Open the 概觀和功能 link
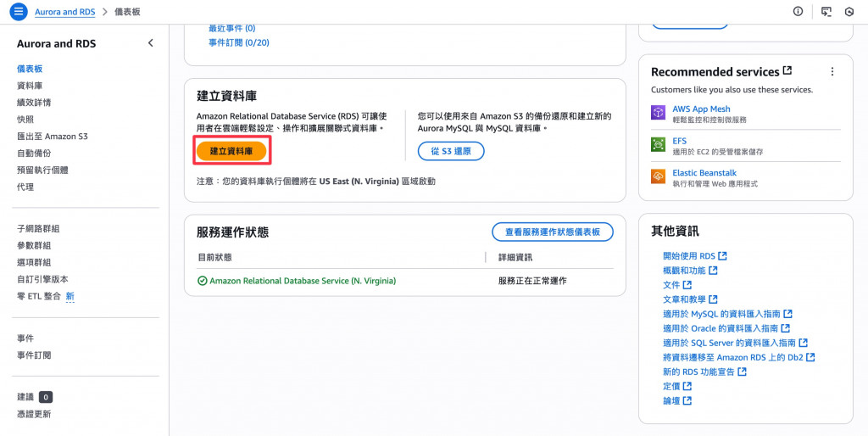The height and width of the screenshot is (436, 868). [690, 271]
